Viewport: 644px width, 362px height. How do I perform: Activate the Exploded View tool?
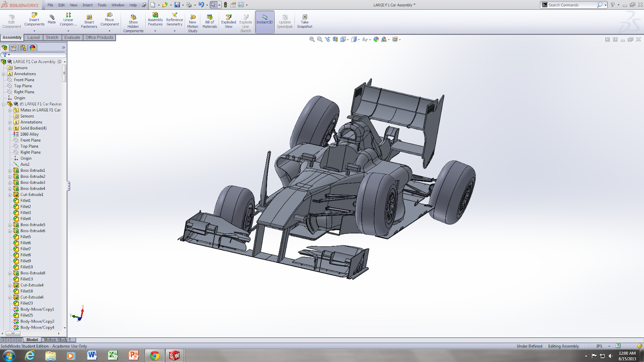pos(228,20)
